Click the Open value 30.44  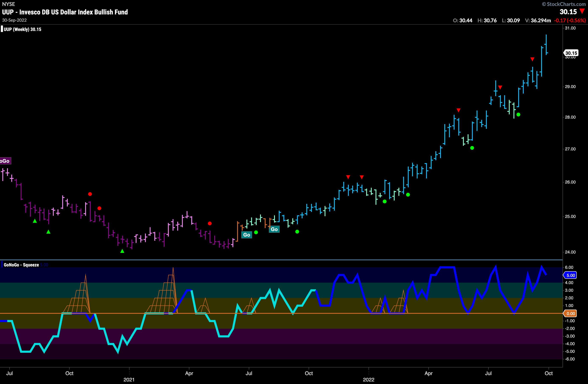pyautogui.click(x=466, y=21)
